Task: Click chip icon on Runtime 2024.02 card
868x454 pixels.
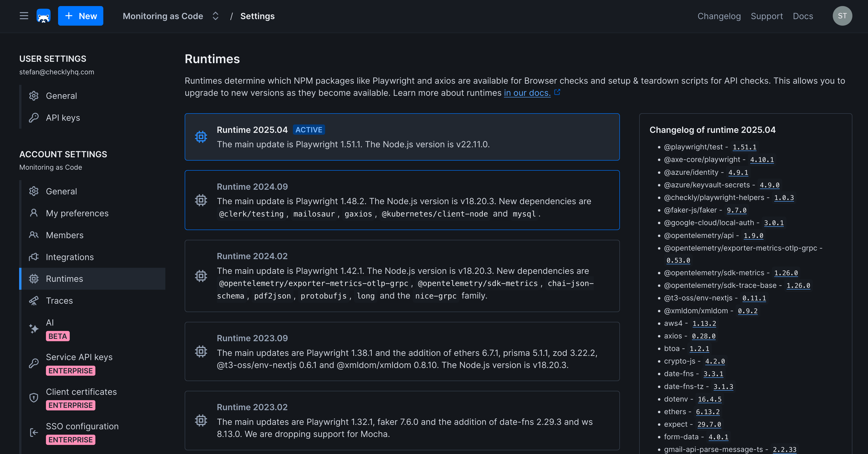Action: coord(201,276)
